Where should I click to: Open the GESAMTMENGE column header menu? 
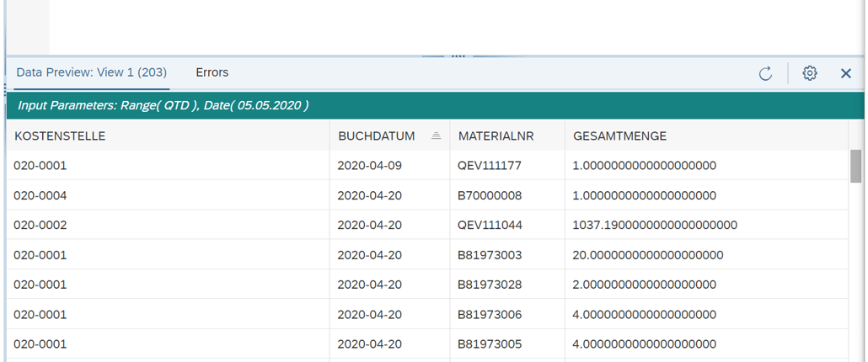point(619,136)
